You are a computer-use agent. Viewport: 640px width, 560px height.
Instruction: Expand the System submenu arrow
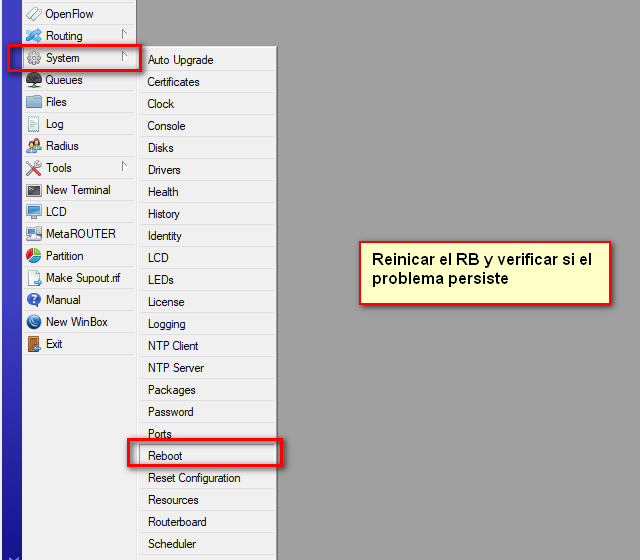124,57
